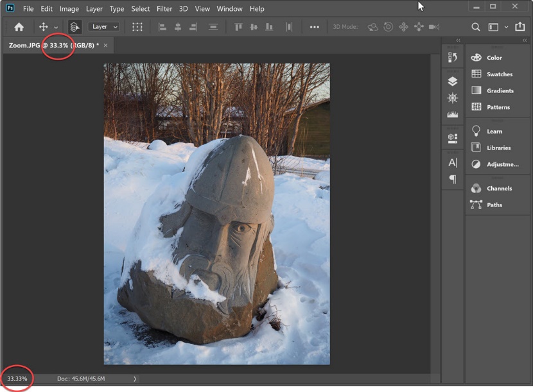Open the Layers panel icon
The height and width of the screenshot is (392, 533).
click(x=453, y=81)
